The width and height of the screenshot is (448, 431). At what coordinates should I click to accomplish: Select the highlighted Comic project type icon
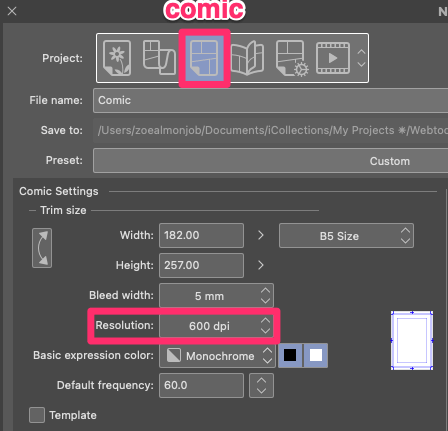coord(204,58)
